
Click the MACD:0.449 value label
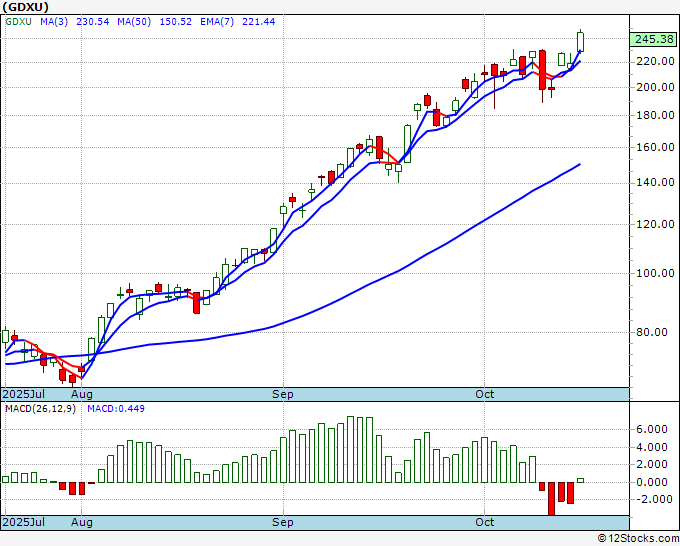click(116, 409)
